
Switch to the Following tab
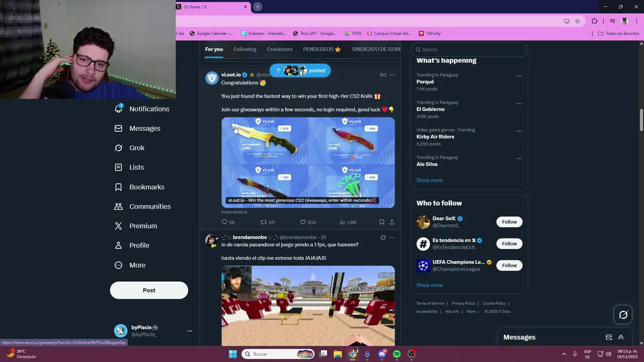coord(245,49)
